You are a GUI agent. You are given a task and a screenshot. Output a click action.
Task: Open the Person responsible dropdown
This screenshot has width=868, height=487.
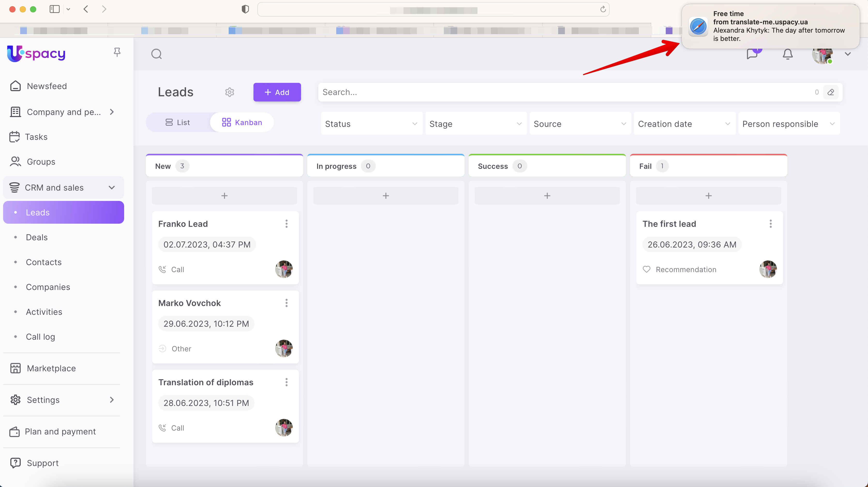[x=789, y=124]
